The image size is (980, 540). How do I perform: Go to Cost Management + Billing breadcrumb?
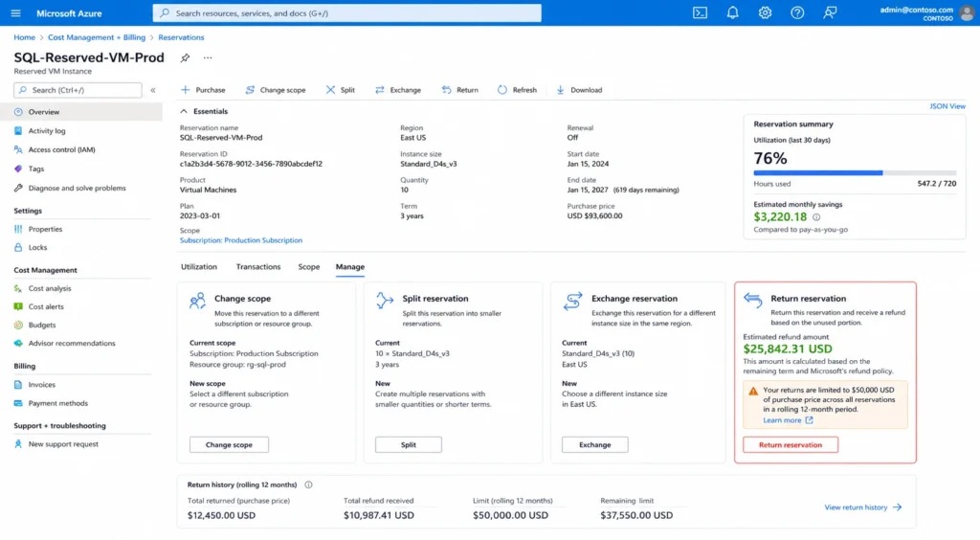(97, 37)
